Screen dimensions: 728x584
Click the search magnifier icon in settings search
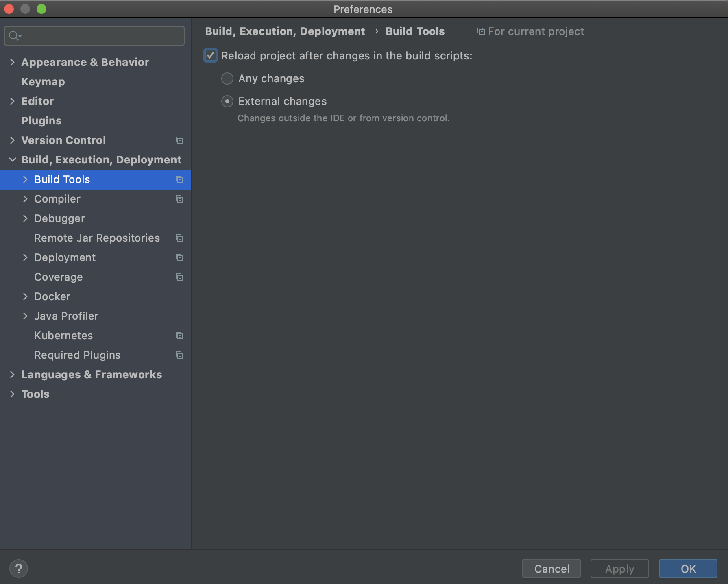click(15, 36)
